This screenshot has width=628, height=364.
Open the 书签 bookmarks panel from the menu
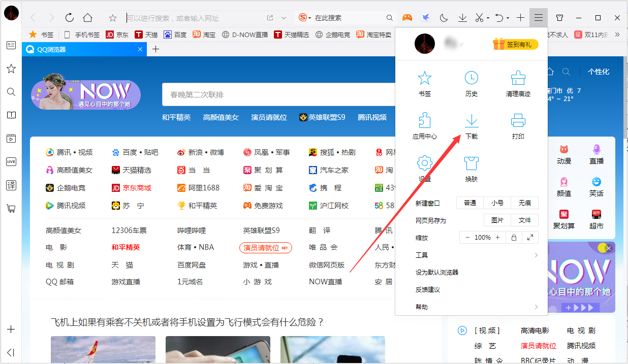pos(424,83)
